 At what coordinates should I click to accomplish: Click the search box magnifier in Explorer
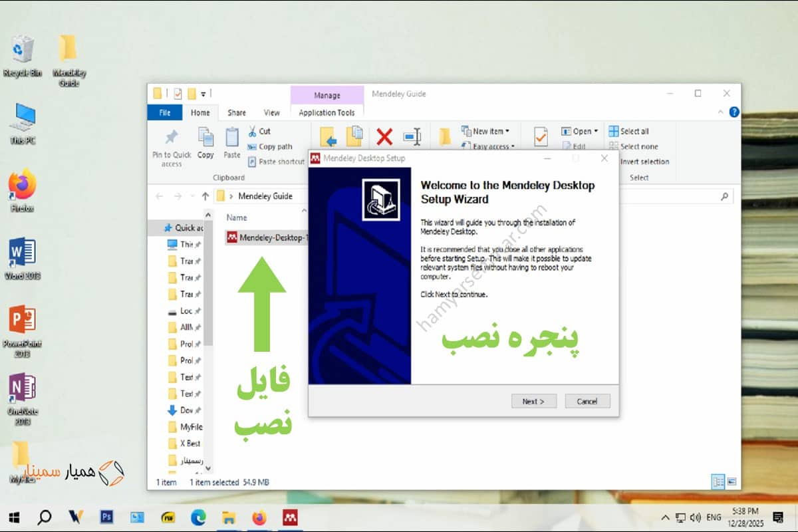point(724,196)
